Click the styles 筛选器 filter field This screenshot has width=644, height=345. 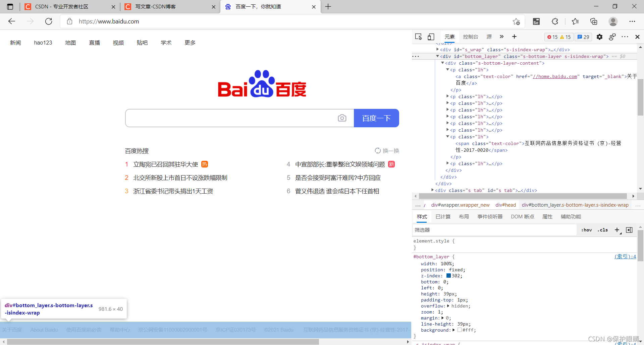tap(495, 230)
